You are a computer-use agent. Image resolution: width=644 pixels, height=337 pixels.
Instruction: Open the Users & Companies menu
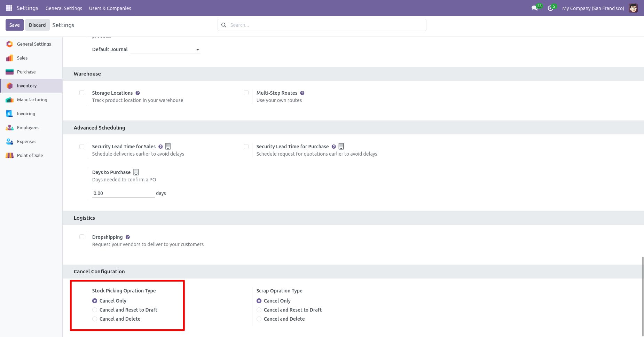(110, 8)
